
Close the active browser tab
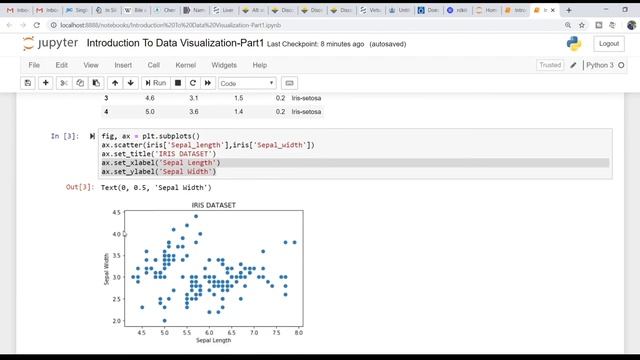tap(553, 10)
